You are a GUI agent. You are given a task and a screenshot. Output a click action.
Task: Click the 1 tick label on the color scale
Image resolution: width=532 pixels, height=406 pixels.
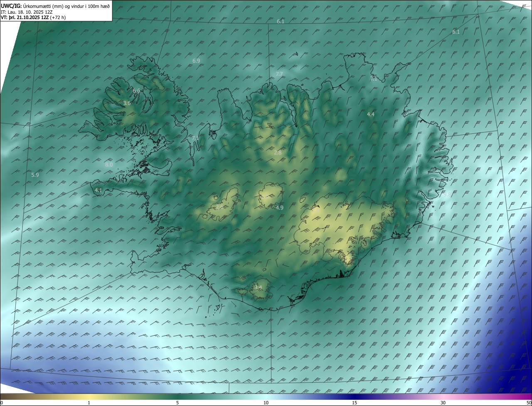[x=89, y=403]
